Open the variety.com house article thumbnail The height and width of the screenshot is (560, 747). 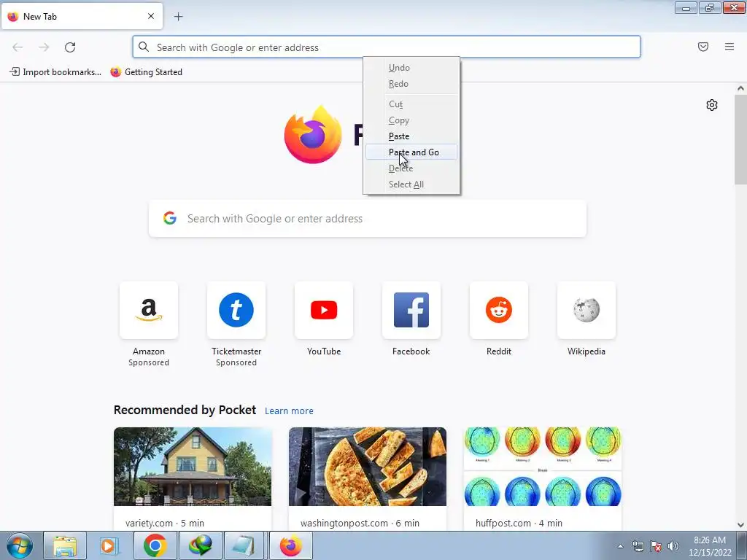point(193,467)
